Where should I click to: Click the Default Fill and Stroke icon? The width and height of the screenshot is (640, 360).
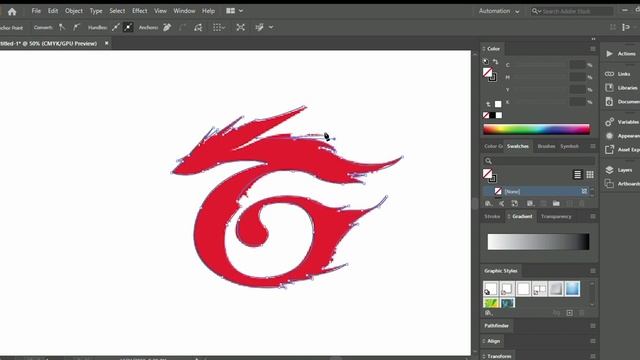(x=486, y=62)
